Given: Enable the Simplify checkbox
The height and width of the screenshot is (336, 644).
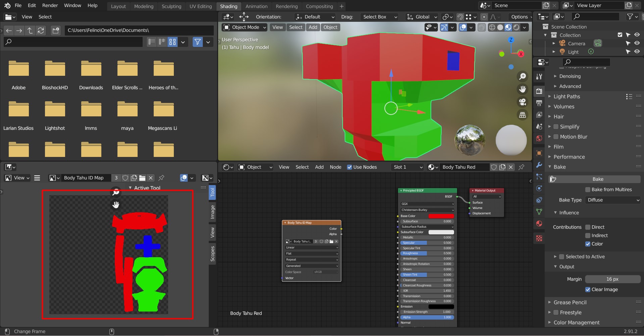Looking at the screenshot, I should (556, 126).
